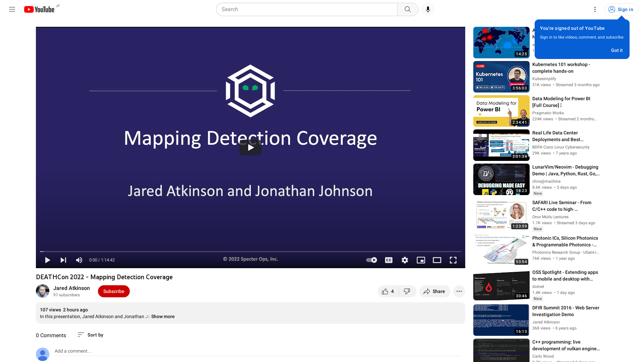
Task: Dismiss the signed-out notice with Got it
Action: point(616,50)
